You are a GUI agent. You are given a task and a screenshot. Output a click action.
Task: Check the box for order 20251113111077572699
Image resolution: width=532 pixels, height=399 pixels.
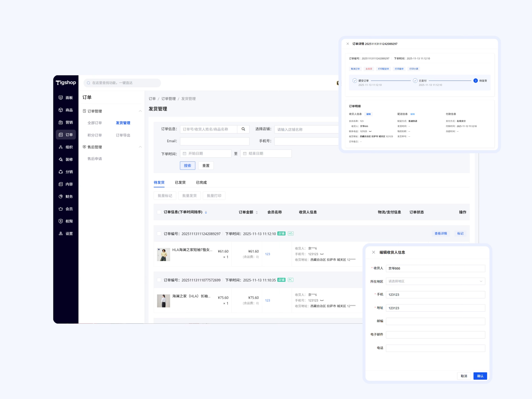tap(159, 280)
